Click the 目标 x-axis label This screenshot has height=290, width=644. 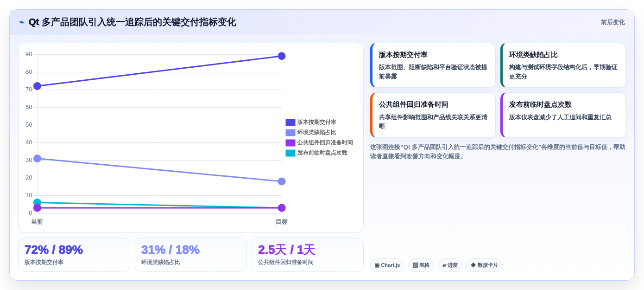282,222
